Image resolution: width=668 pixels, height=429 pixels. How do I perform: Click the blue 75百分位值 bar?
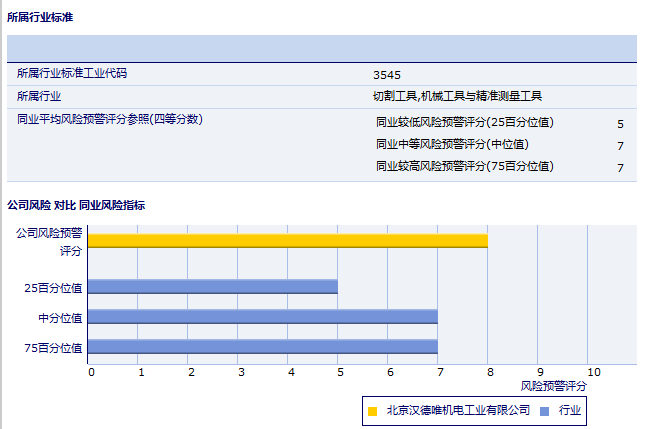(x=263, y=346)
